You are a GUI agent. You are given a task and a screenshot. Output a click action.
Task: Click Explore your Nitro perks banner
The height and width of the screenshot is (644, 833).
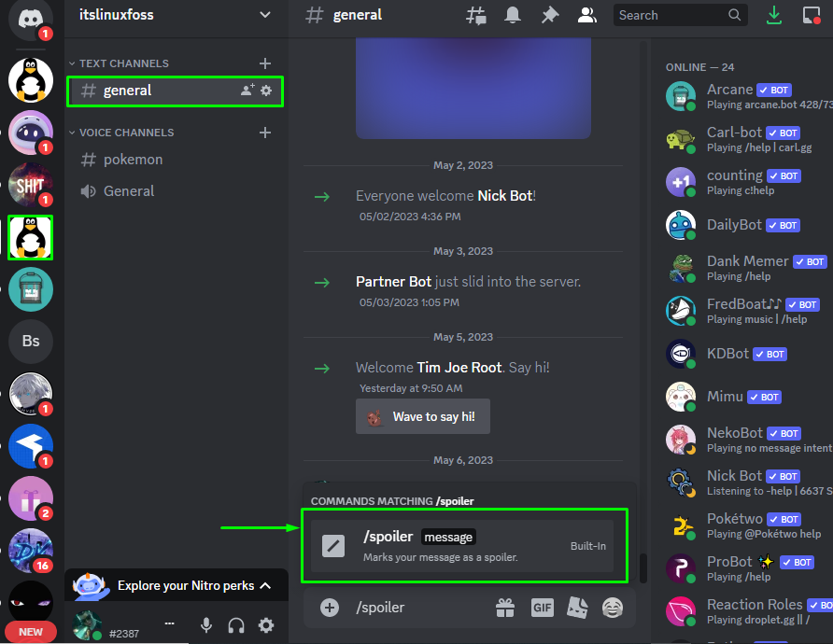coord(176,585)
